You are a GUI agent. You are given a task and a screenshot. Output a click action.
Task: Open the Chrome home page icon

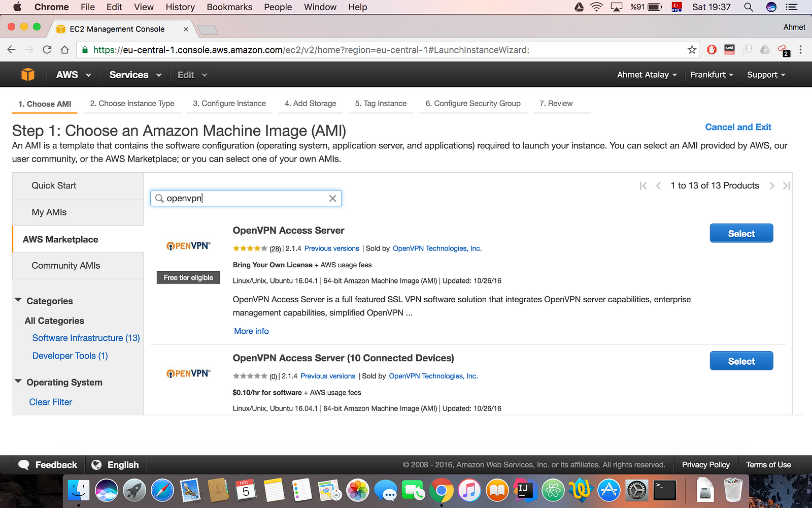pyautogui.click(x=64, y=50)
